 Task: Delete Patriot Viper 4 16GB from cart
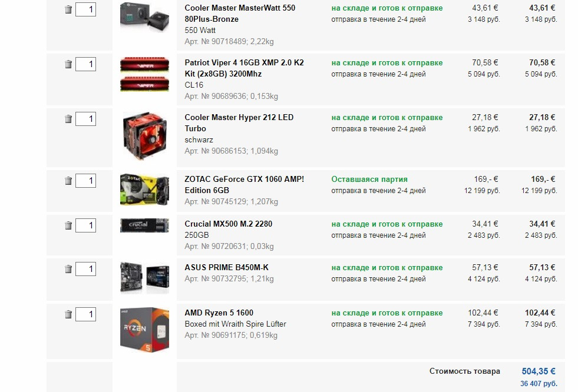click(68, 64)
